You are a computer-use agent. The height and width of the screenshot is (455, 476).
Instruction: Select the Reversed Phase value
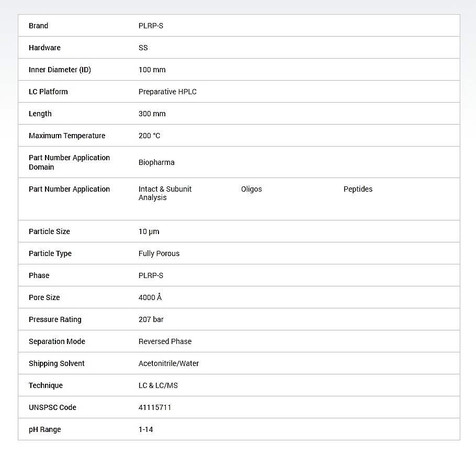click(165, 341)
